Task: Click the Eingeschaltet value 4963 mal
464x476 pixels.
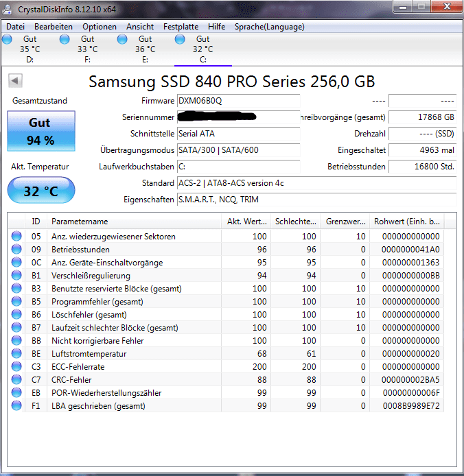Action: [422, 150]
